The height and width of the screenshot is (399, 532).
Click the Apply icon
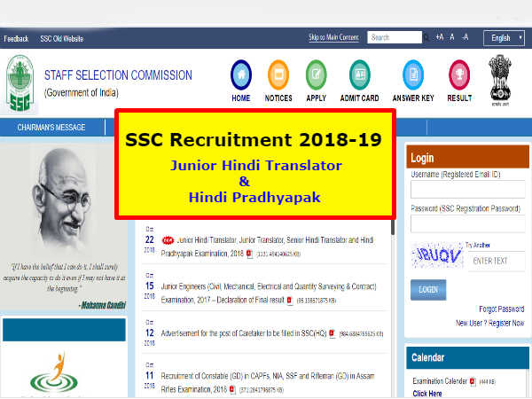316,74
